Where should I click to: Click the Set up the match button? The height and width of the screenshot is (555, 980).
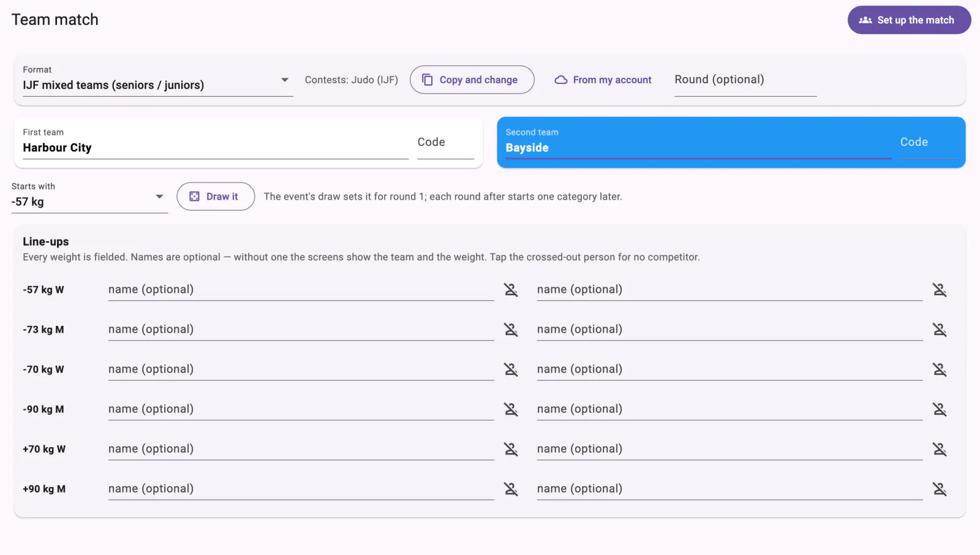[909, 20]
